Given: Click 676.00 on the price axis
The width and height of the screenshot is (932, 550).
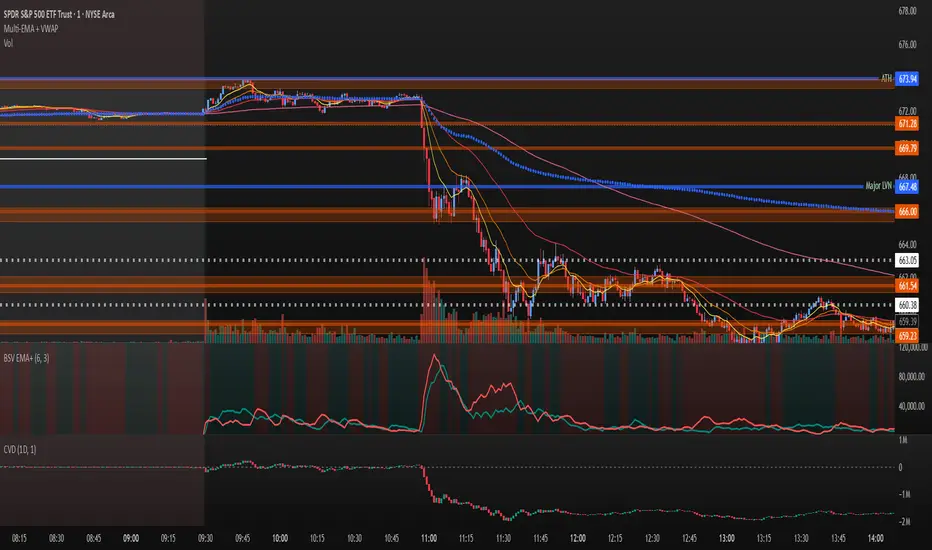Looking at the screenshot, I should click(907, 44).
